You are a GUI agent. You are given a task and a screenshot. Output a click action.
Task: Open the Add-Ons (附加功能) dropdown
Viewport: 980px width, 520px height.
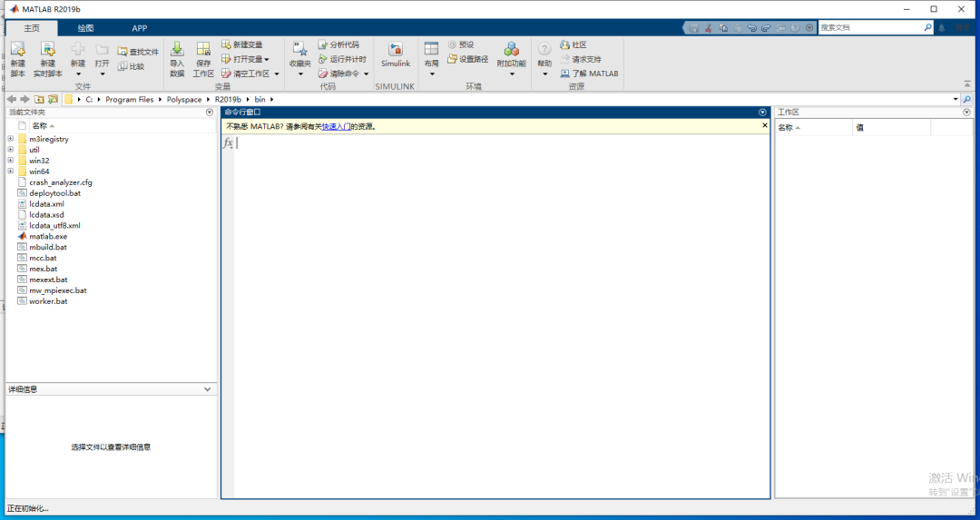click(512, 74)
